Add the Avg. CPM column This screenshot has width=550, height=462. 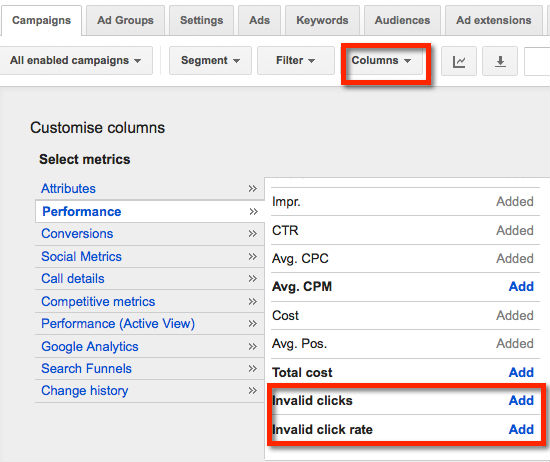point(521,287)
